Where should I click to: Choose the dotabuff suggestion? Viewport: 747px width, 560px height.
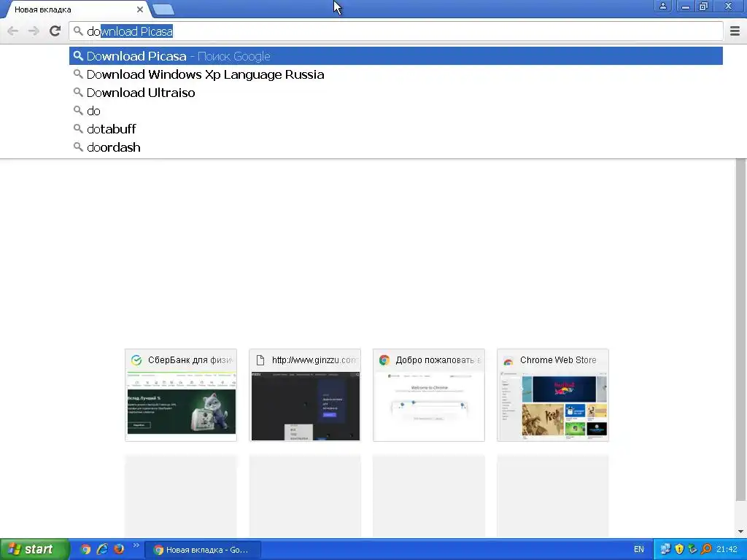tap(396, 128)
